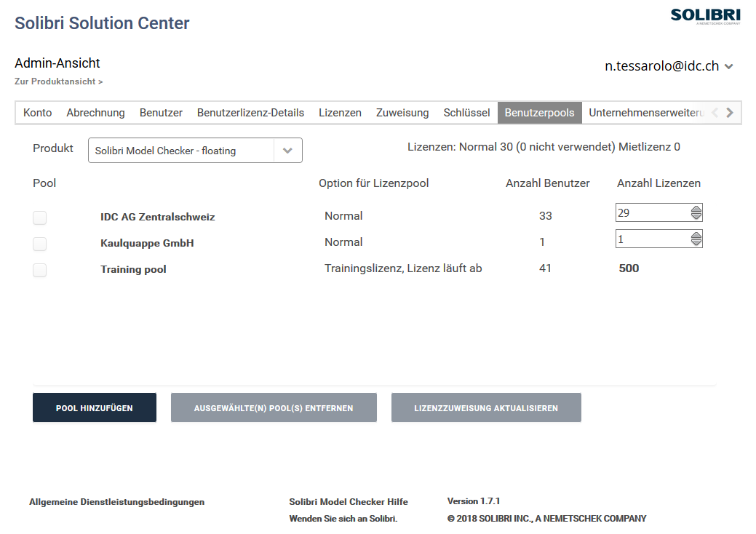Tick the Kaulquappe GmbH pool checkbox
Screen dimensions: 756x534
[39, 244]
